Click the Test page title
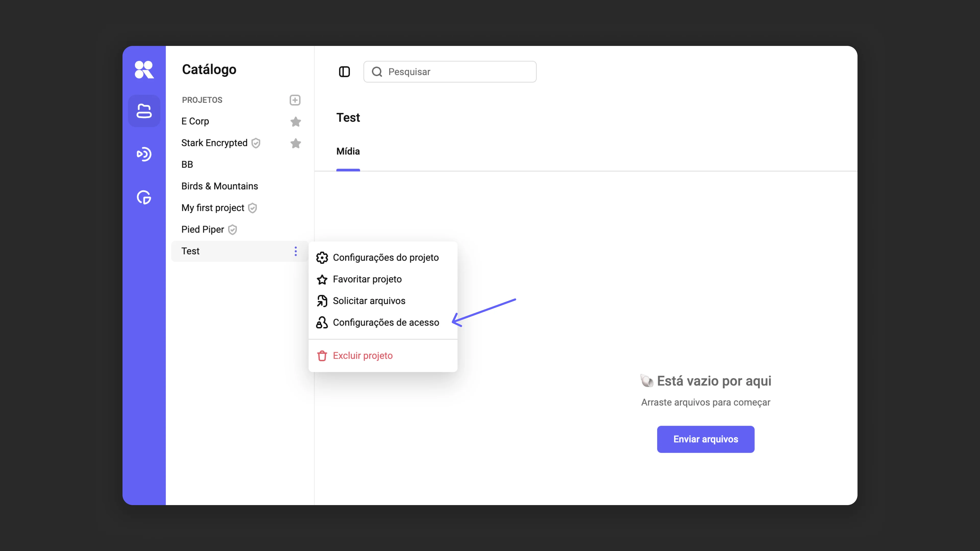Image resolution: width=980 pixels, height=551 pixels. pos(348,118)
